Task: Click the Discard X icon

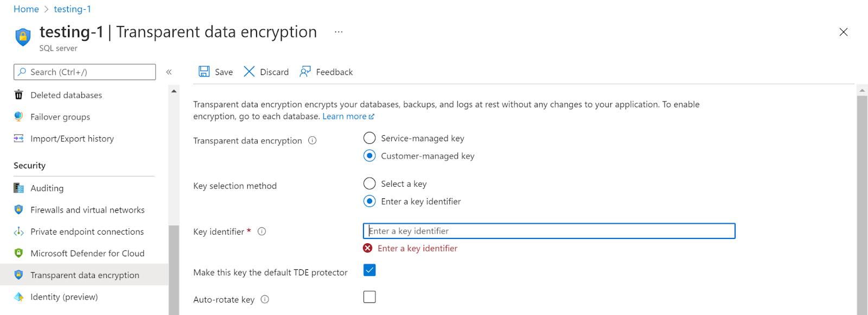Action: click(x=249, y=72)
